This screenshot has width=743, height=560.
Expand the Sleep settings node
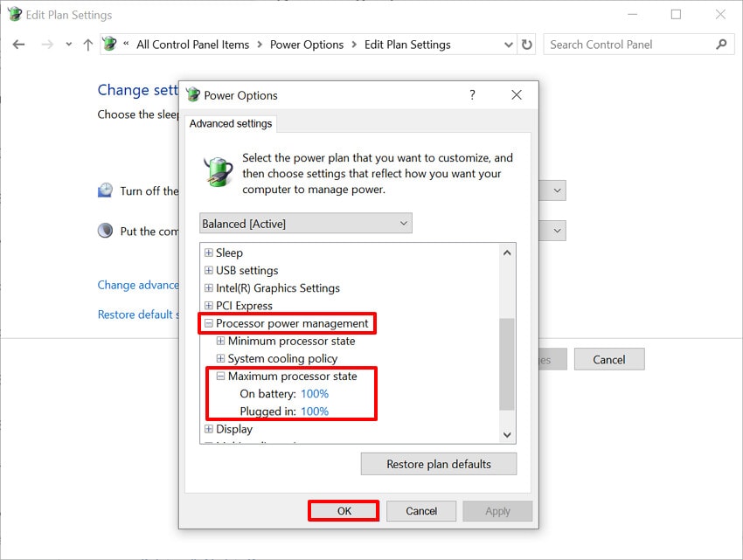206,252
